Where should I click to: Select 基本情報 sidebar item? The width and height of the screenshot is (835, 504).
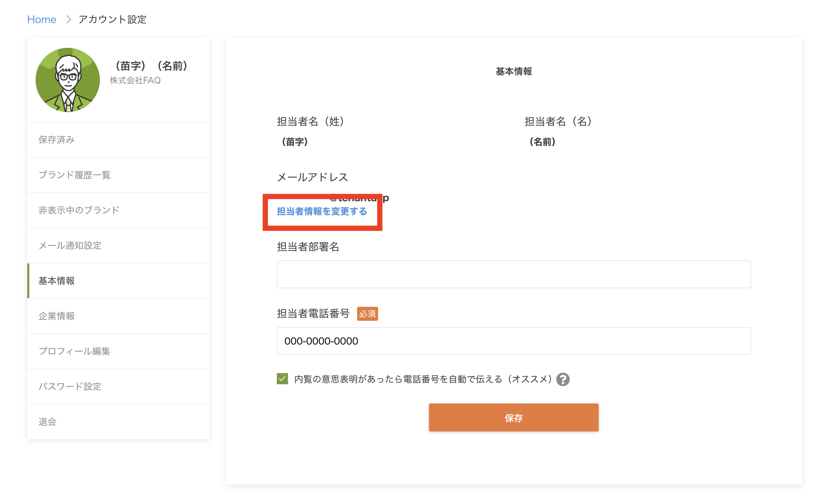coord(57,281)
